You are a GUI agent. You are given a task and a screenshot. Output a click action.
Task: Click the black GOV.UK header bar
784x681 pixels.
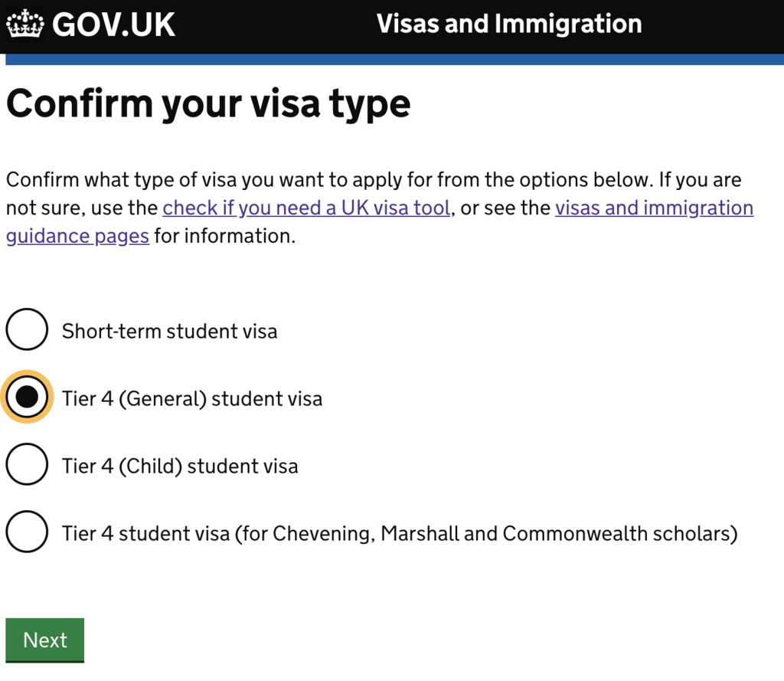point(392,27)
